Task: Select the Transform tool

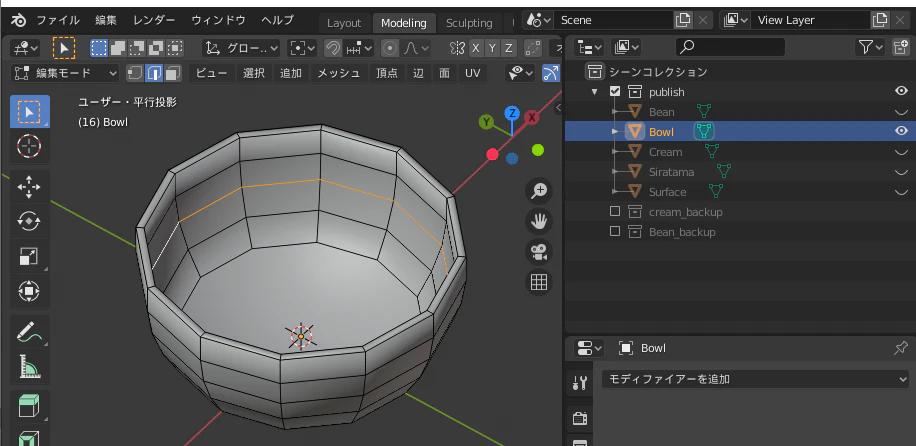Action: coord(29,291)
